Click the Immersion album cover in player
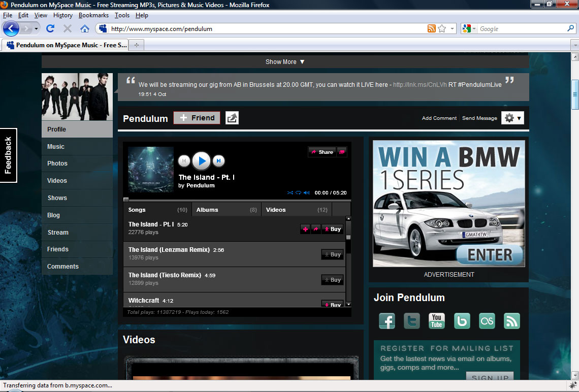Viewport: 579px width, 392px height. 151,170
